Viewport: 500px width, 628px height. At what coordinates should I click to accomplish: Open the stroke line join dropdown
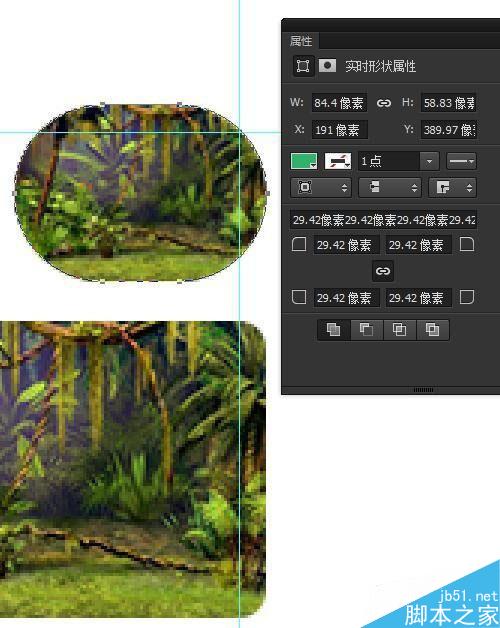(452, 187)
